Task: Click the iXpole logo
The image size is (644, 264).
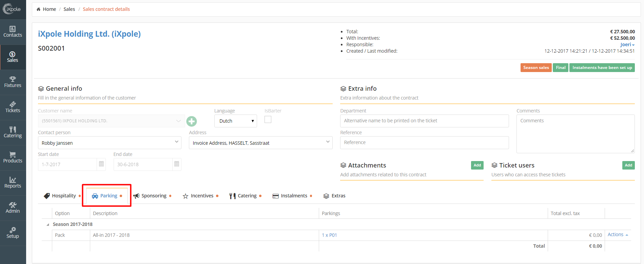Action: tap(12, 9)
